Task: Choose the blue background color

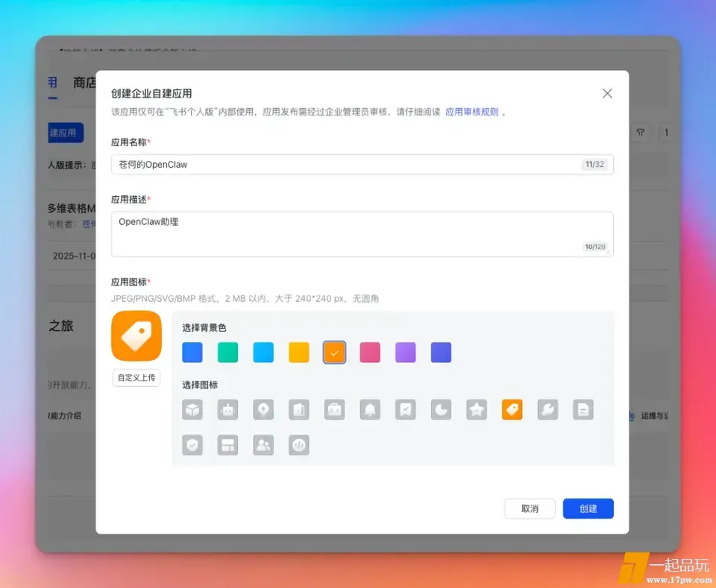Action: [x=192, y=353]
